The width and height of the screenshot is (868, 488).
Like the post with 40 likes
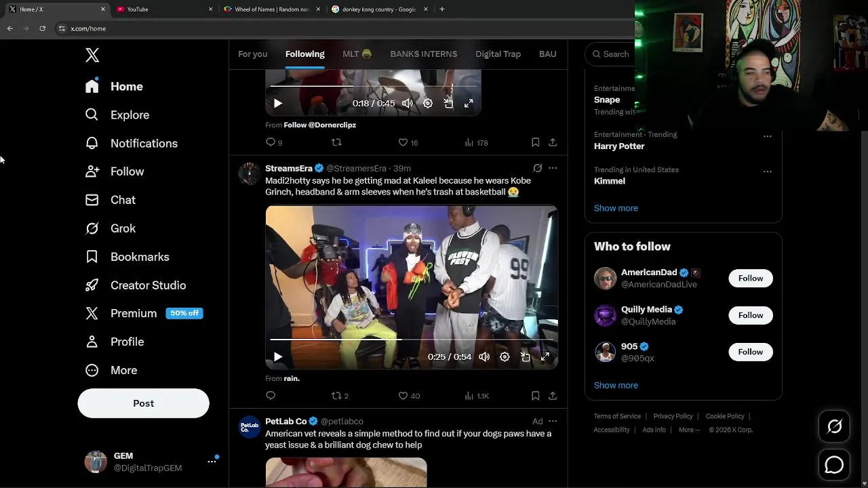[409, 396]
